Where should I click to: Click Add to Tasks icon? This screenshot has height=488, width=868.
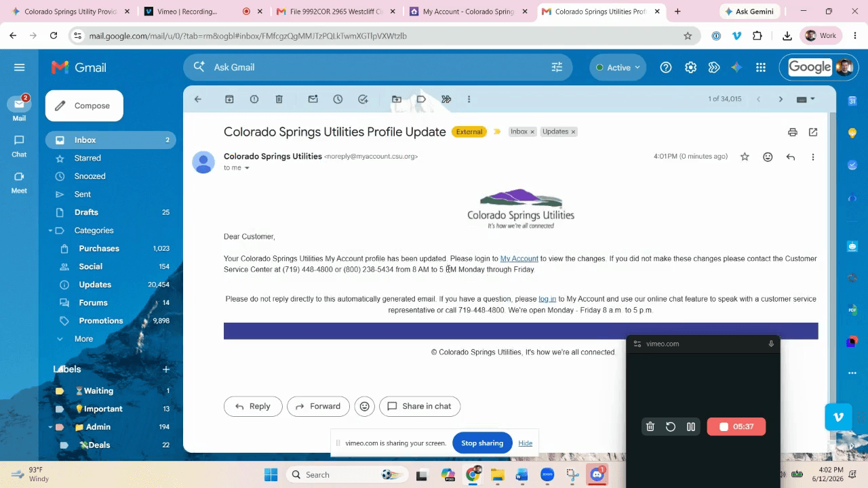(363, 99)
